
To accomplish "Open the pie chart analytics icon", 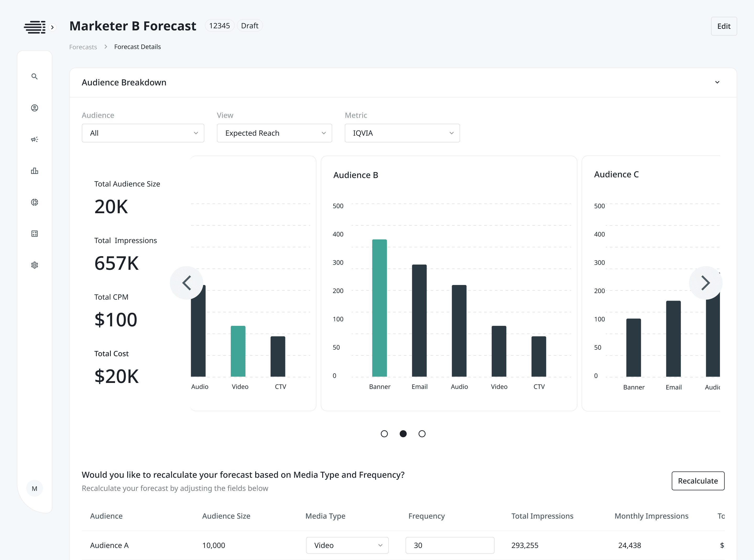I will point(34,202).
